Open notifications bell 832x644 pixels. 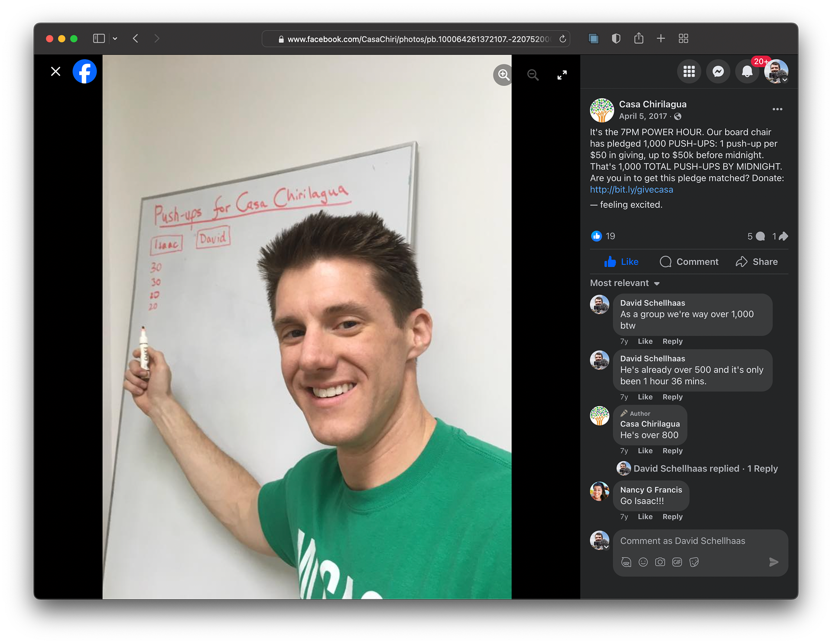(747, 71)
